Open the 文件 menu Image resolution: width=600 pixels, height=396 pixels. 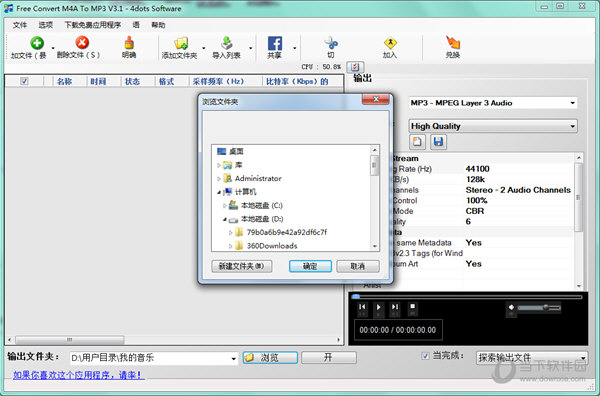point(20,25)
